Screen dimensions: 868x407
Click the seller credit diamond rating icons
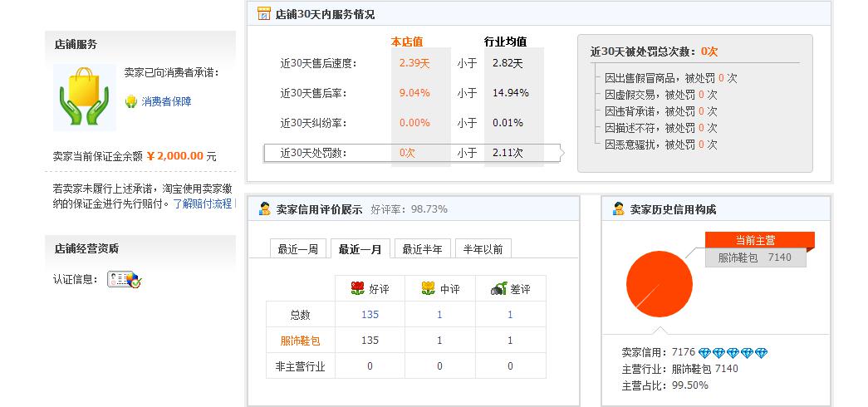click(x=733, y=353)
